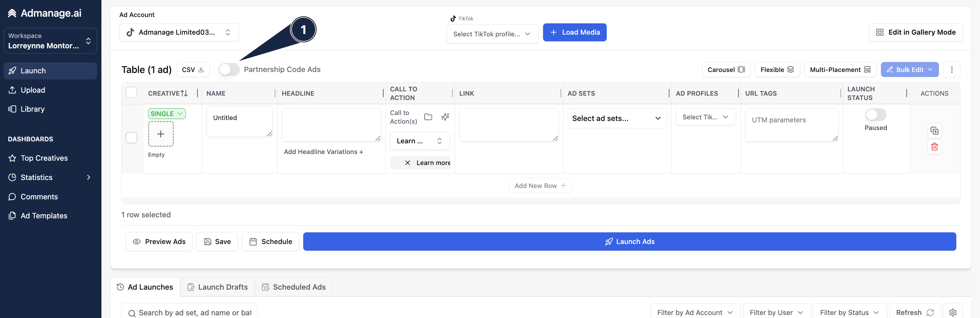This screenshot has width=980, height=318.
Task: Open the SINGLE creative type selector
Action: tap(167, 114)
